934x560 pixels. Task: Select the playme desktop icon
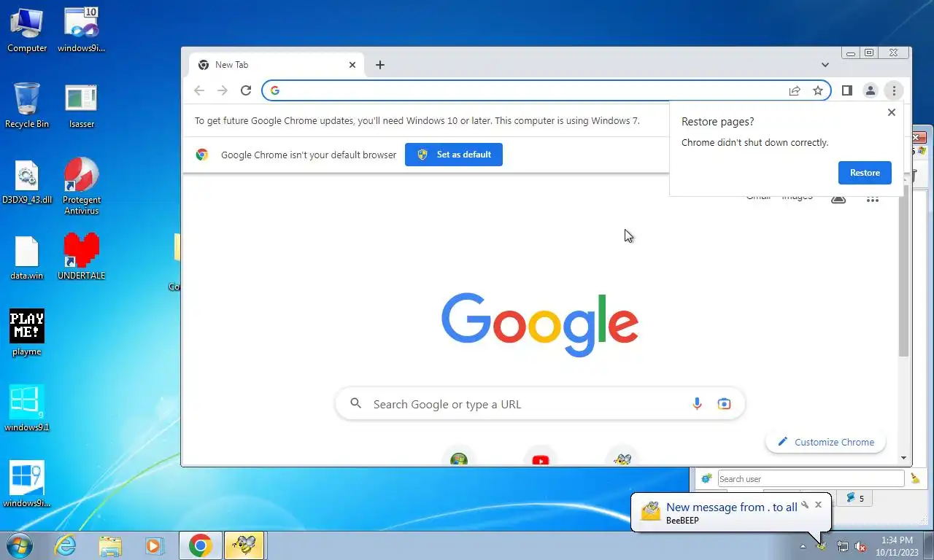(27, 332)
